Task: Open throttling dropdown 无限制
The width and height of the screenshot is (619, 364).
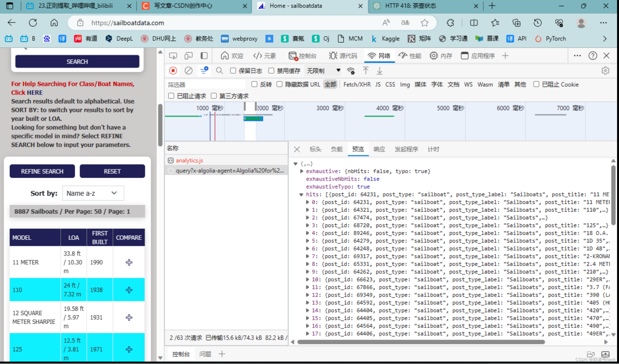Action: pos(323,71)
